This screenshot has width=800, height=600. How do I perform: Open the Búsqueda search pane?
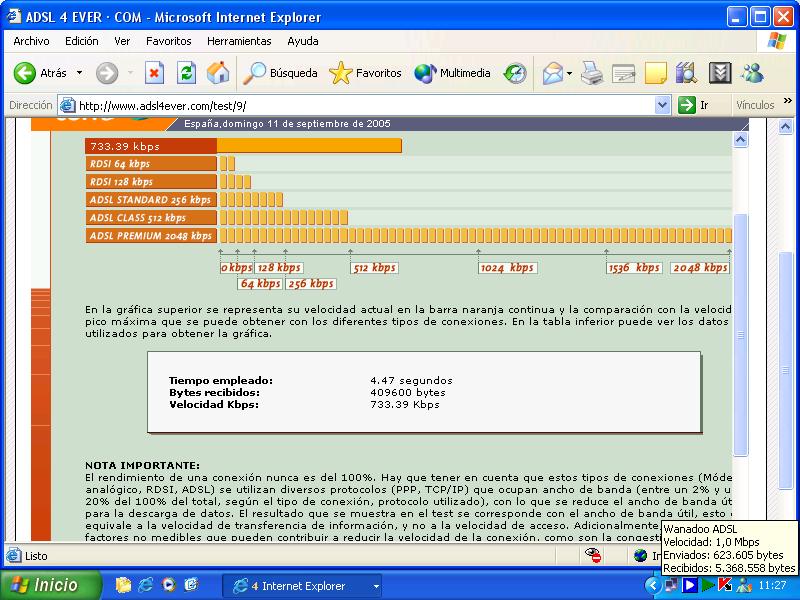tap(280, 73)
